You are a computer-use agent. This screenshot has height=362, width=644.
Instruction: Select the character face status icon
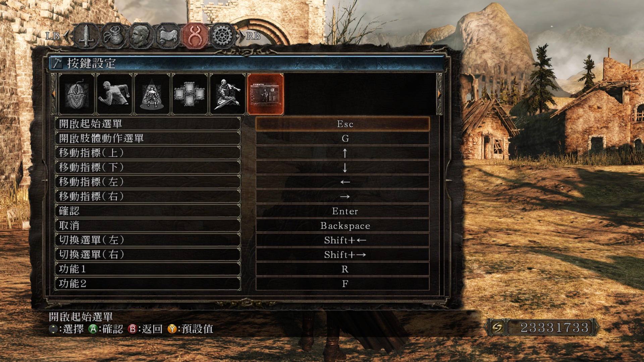[141, 36]
